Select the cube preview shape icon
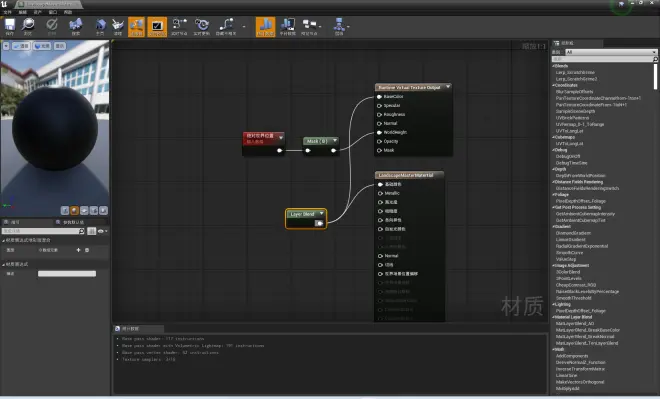Screen dimensions: 660x399 tap(93, 210)
